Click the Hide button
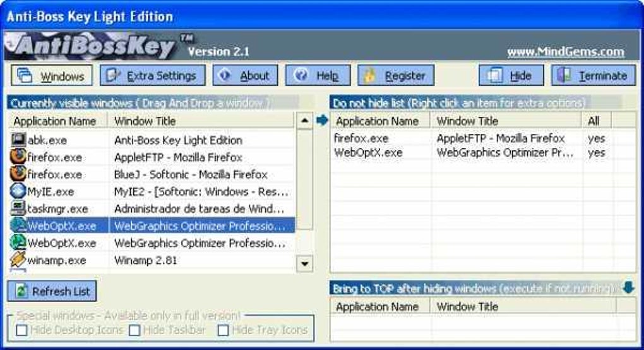This screenshot has width=644, height=350. click(511, 76)
